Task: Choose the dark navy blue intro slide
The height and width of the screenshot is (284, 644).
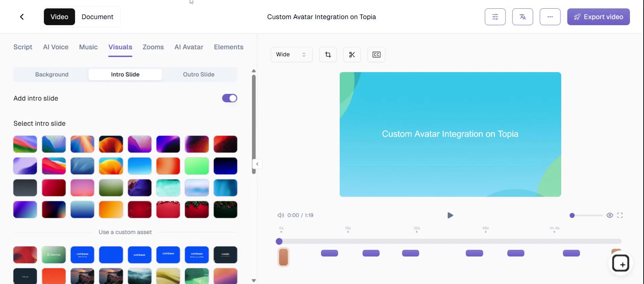Action: click(x=225, y=166)
